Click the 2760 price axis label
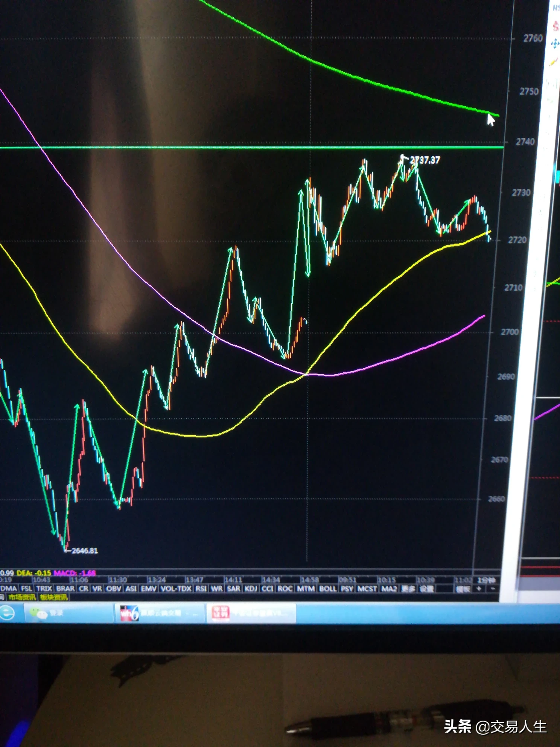 pos(533,38)
